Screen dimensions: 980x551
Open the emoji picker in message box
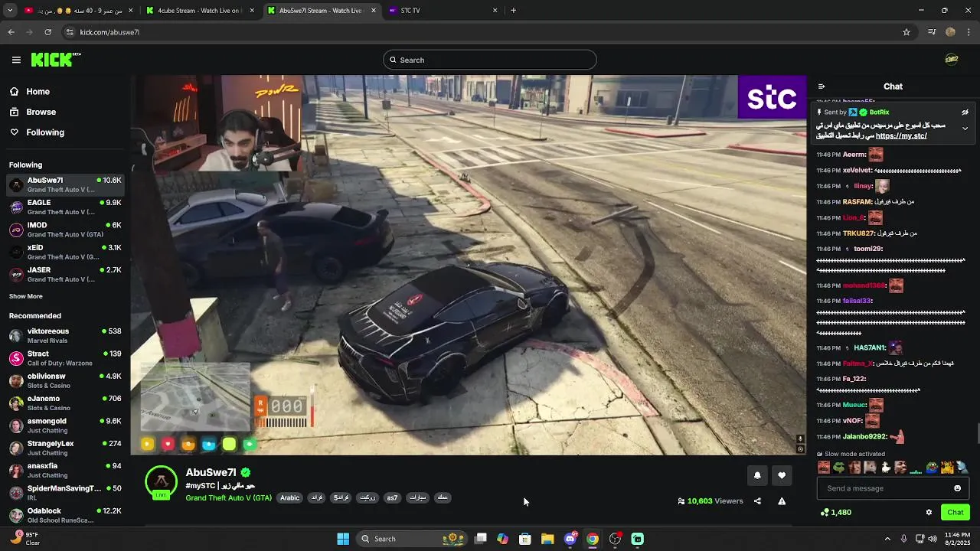pos(957,488)
